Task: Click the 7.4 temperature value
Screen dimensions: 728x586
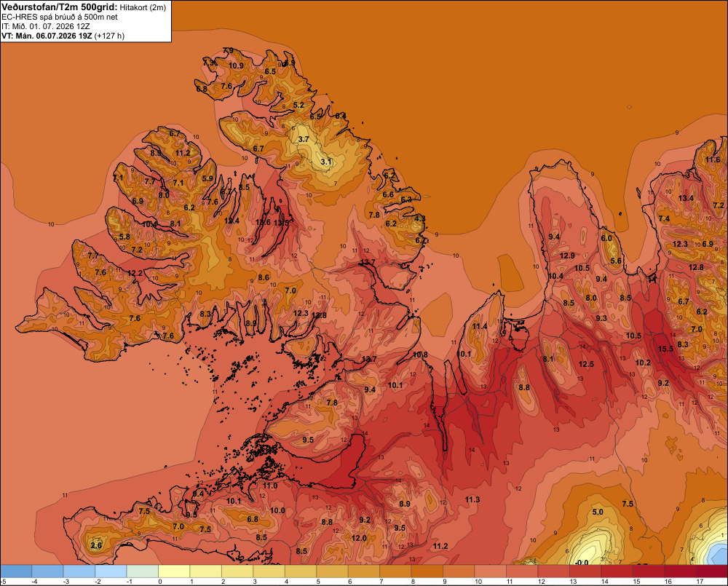Action: tap(664, 218)
